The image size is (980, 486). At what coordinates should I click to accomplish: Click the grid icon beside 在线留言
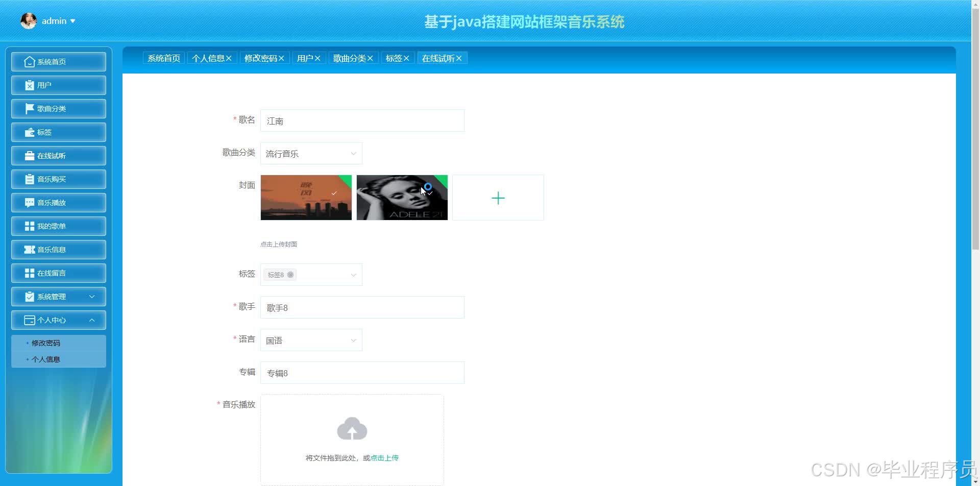(30, 273)
